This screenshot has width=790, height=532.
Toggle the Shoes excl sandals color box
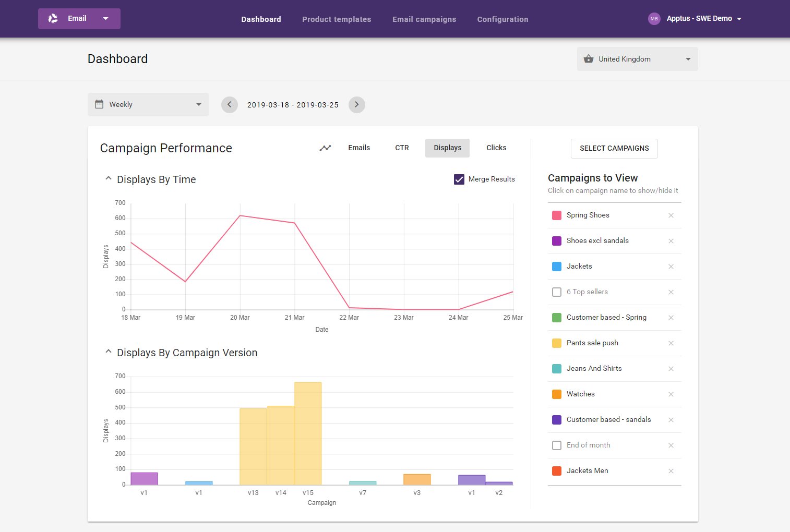click(557, 241)
